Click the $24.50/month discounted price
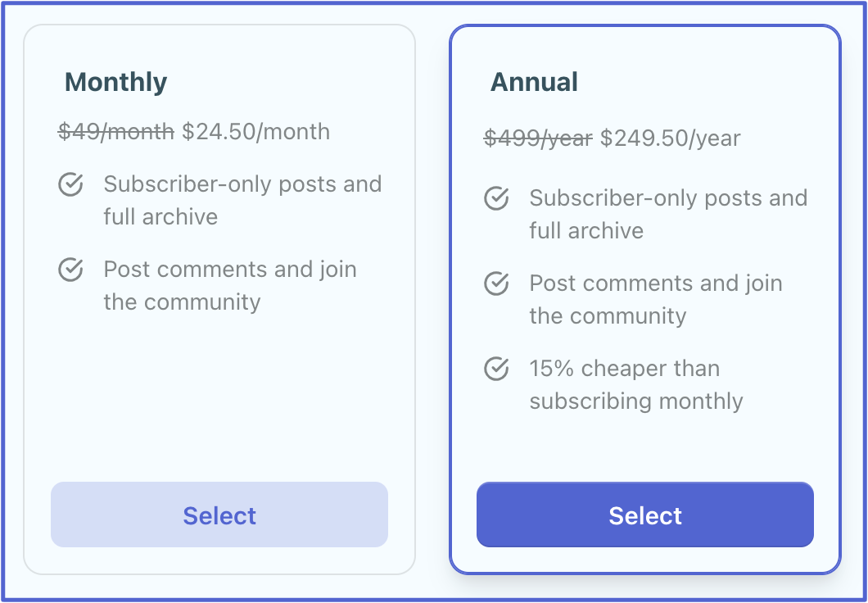This screenshot has width=868, height=603. tap(255, 131)
